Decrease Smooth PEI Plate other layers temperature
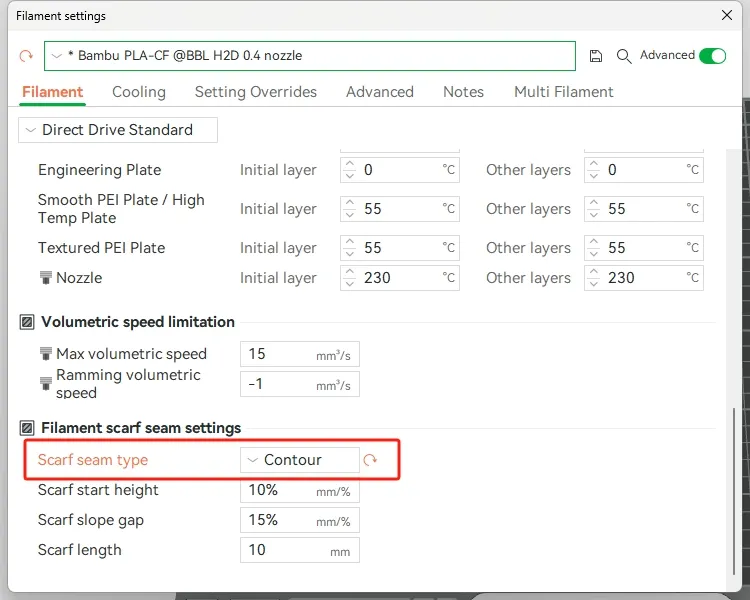Image resolution: width=750 pixels, height=600 pixels. tap(594, 215)
